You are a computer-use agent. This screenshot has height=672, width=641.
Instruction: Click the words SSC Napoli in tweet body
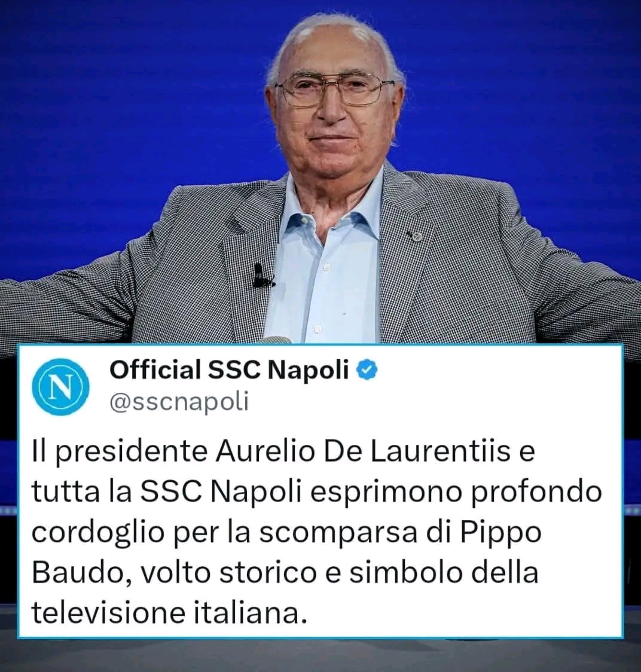click(x=219, y=493)
